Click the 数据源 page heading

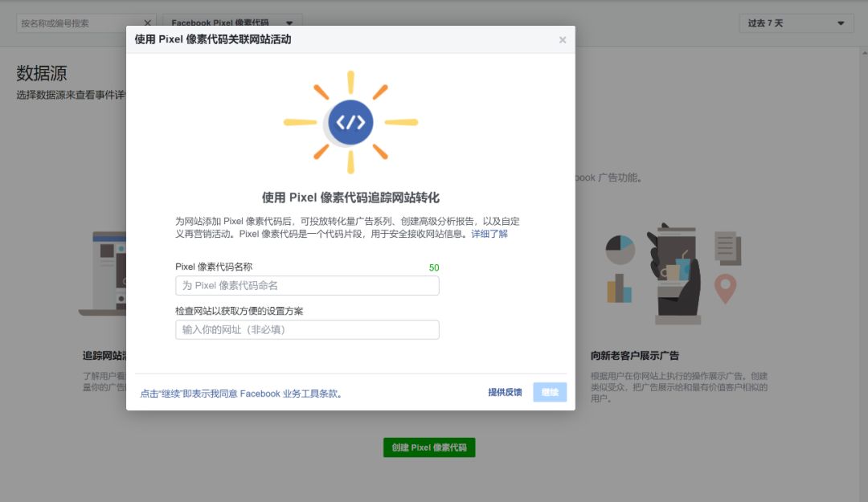(42, 73)
